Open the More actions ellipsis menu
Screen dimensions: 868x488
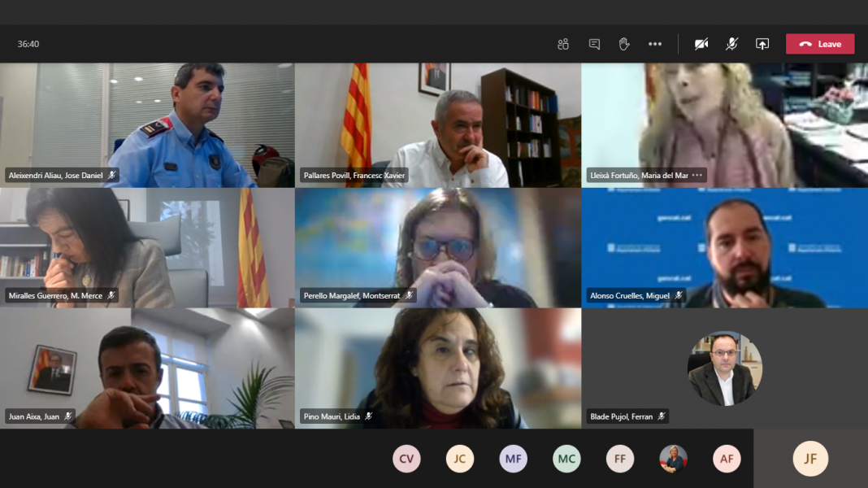point(655,44)
